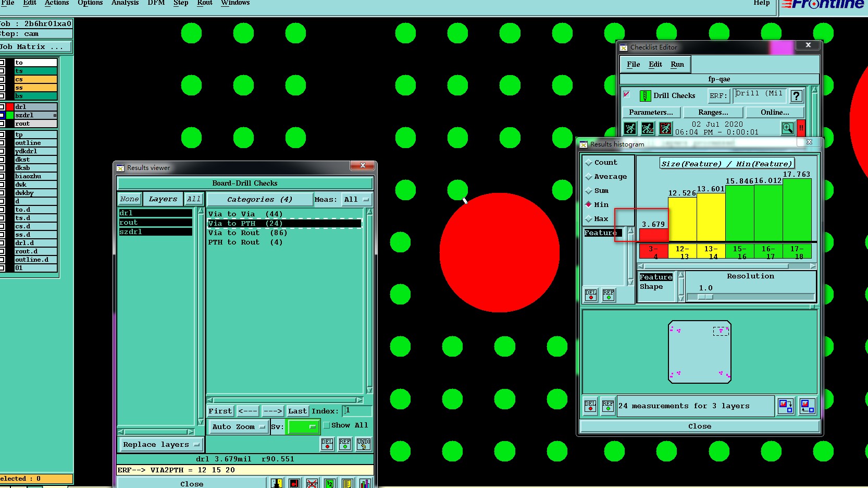Toggle Drill Checks enable checkbox
The width and height of the screenshot is (868, 488).
tap(627, 94)
